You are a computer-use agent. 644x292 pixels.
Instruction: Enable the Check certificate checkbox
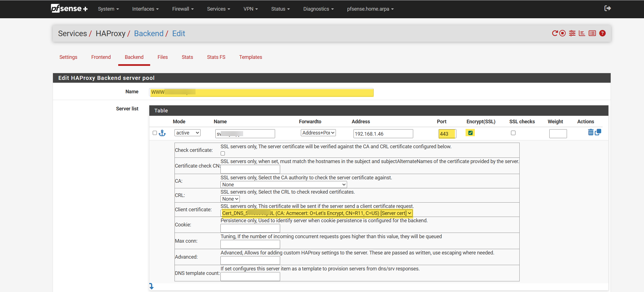(x=223, y=153)
